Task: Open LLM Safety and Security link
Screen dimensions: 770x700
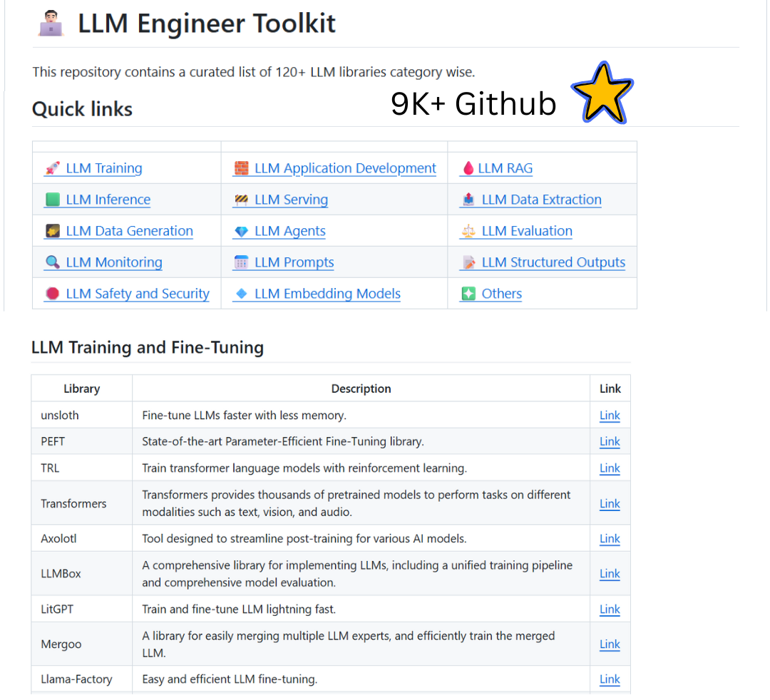Action: pyautogui.click(x=138, y=294)
